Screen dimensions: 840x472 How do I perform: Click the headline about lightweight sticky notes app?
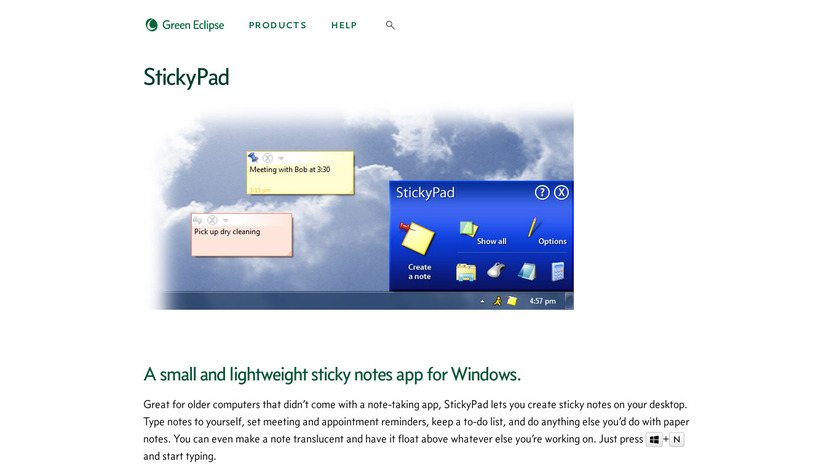click(x=332, y=374)
